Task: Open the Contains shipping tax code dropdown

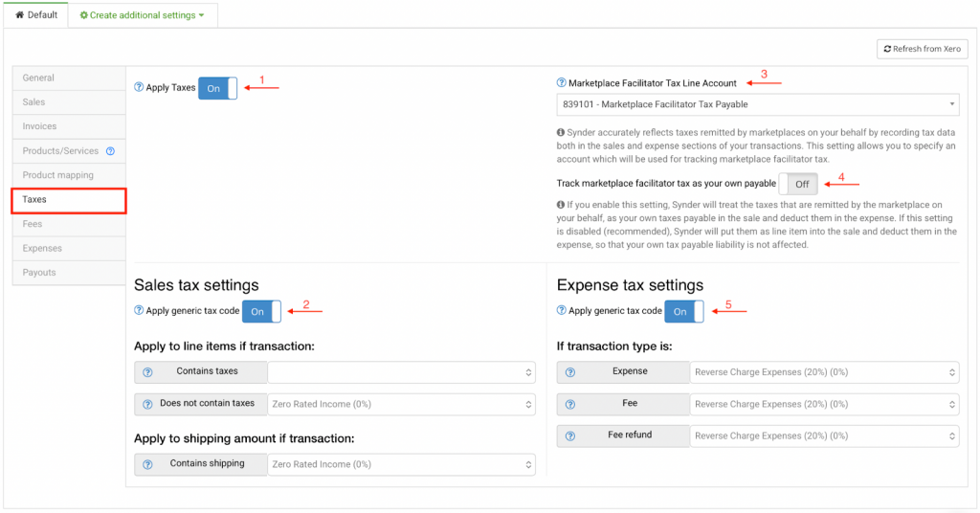Action: click(x=401, y=464)
